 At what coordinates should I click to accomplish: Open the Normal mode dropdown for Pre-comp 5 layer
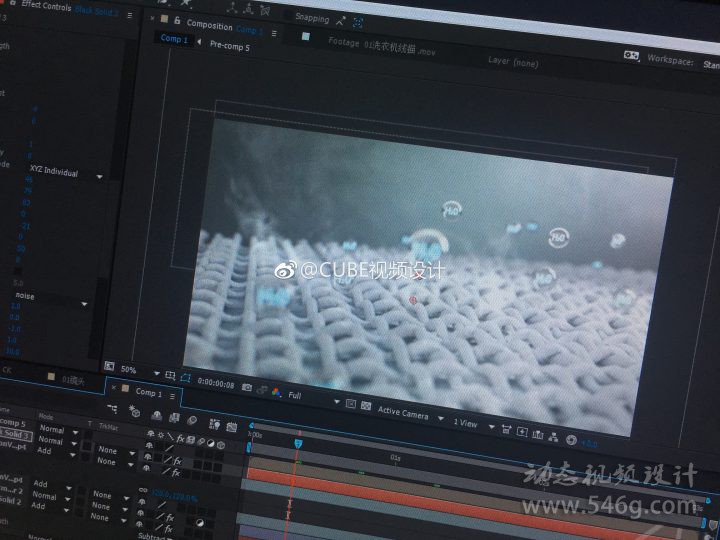pyautogui.click(x=58, y=430)
